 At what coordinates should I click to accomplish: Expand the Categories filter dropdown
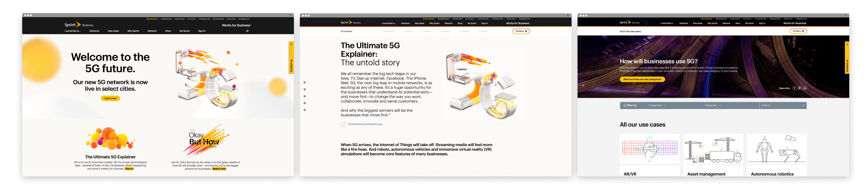coord(657,105)
